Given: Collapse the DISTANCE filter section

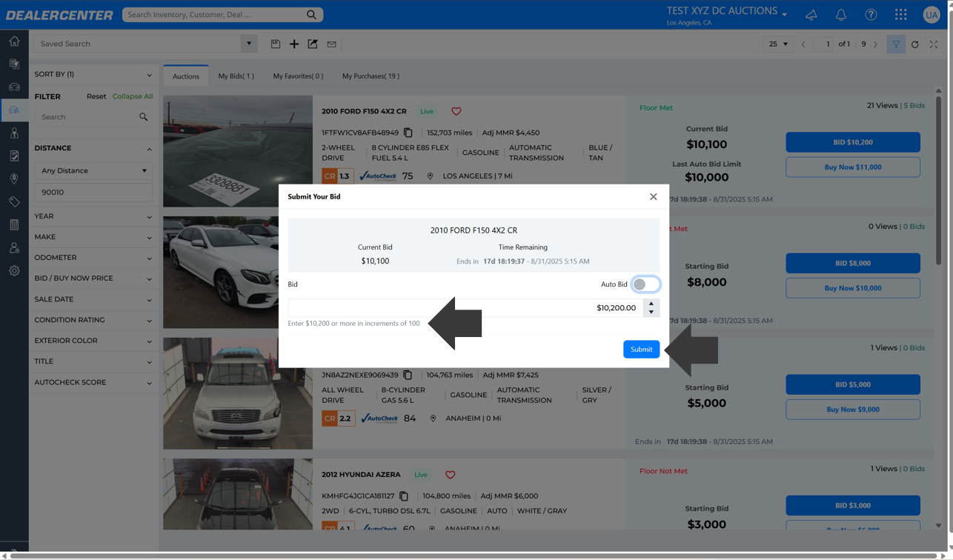Looking at the screenshot, I should [93, 148].
